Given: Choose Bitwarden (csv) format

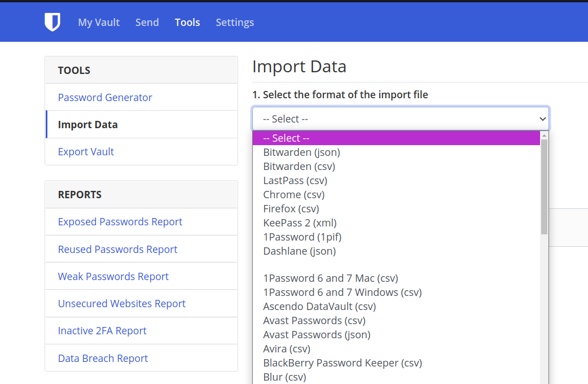Looking at the screenshot, I should tap(396, 167).
